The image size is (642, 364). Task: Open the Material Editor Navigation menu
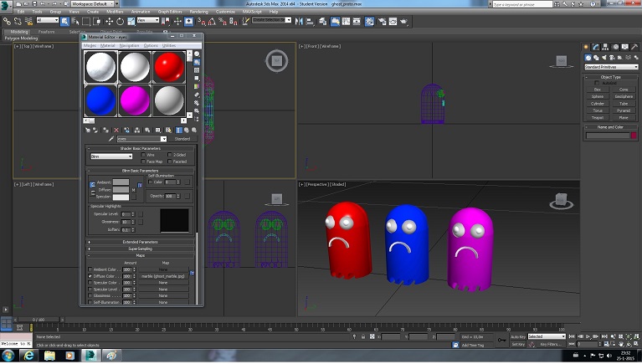click(130, 45)
